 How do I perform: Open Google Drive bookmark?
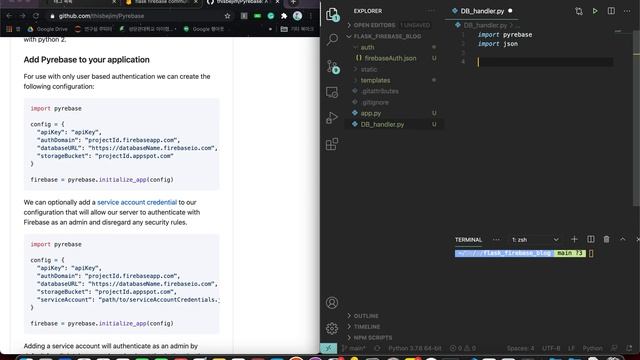click(x=48, y=29)
